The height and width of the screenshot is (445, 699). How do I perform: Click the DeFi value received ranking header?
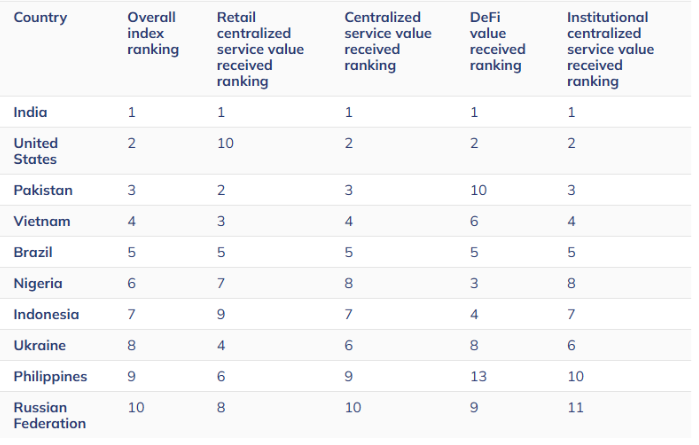point(495,42)
